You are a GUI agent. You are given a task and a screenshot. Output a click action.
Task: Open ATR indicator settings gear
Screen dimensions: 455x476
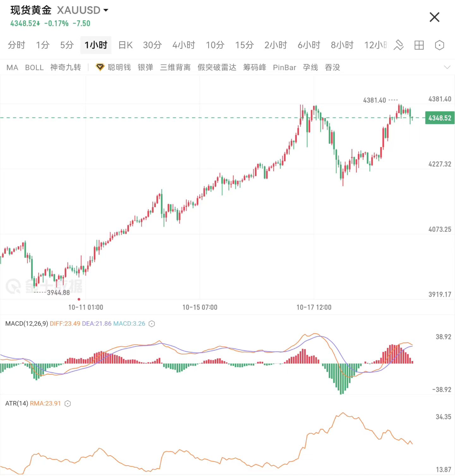(67, 404)
